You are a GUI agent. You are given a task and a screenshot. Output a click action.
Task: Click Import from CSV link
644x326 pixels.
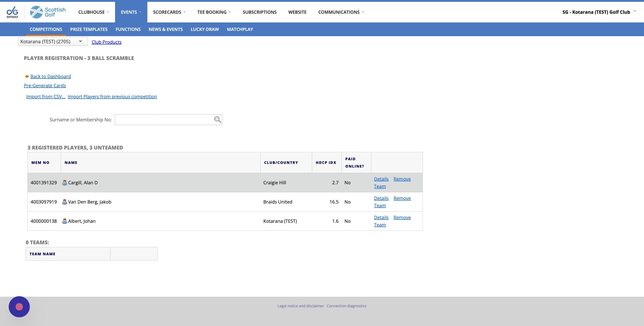pyautogui.click(x=46, y=96)
